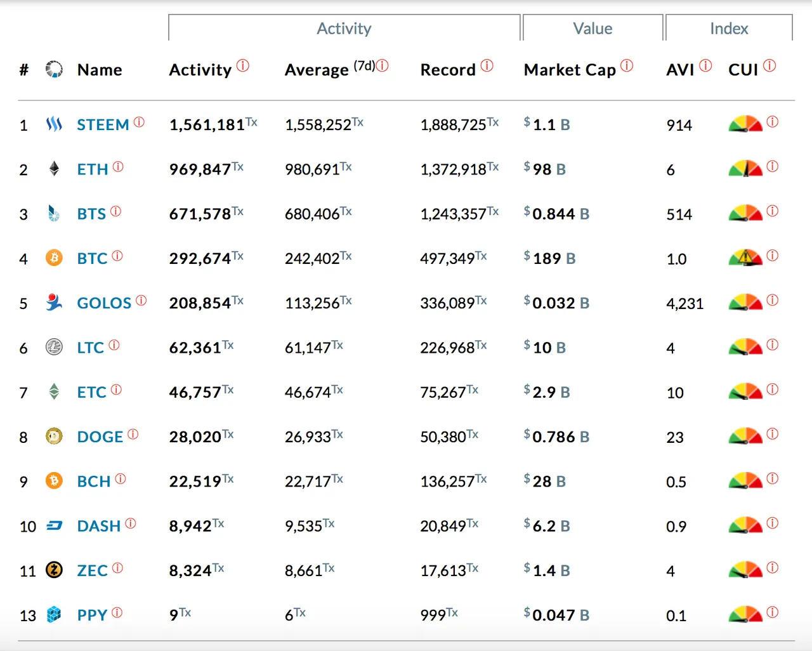Sort by the Market Cap column header

click(570, 70)
